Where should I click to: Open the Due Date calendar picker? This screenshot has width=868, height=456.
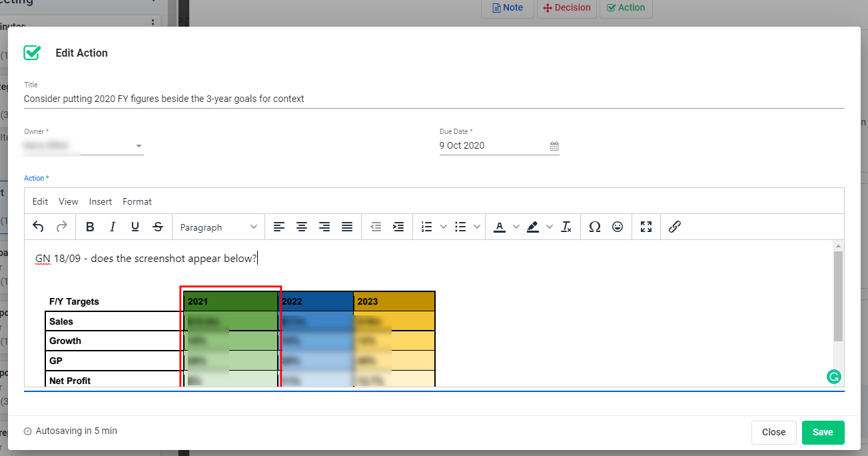point(554,146)
